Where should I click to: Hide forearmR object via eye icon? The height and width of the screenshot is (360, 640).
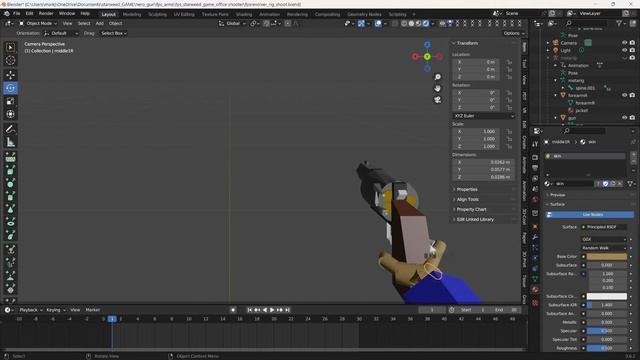pyautogui.click(x=624, y=95)
